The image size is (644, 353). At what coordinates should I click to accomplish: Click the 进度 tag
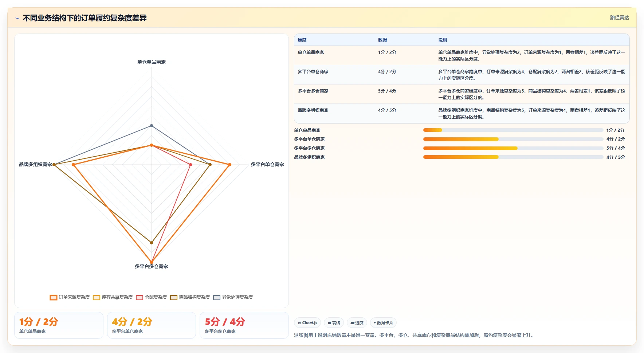tap(357, 323)
